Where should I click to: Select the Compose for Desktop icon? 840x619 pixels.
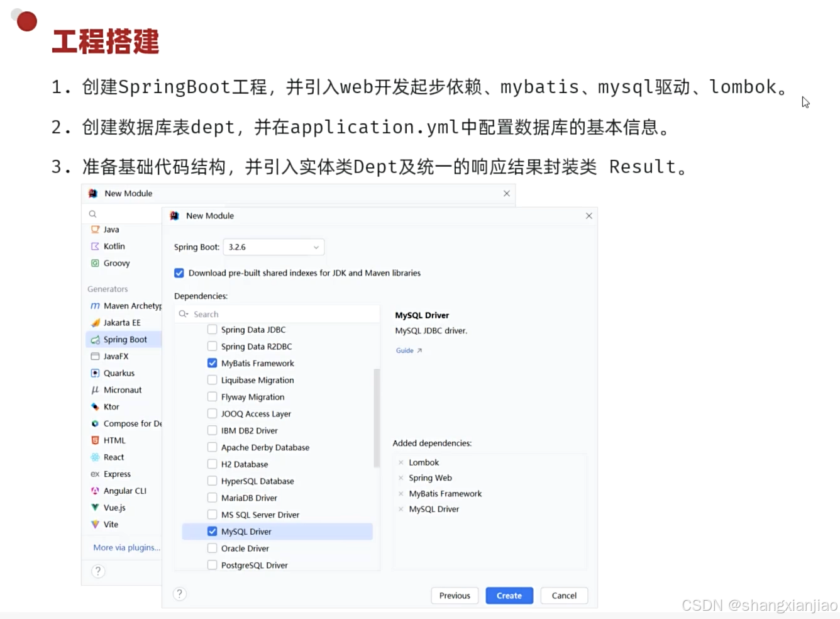(95, 424)
